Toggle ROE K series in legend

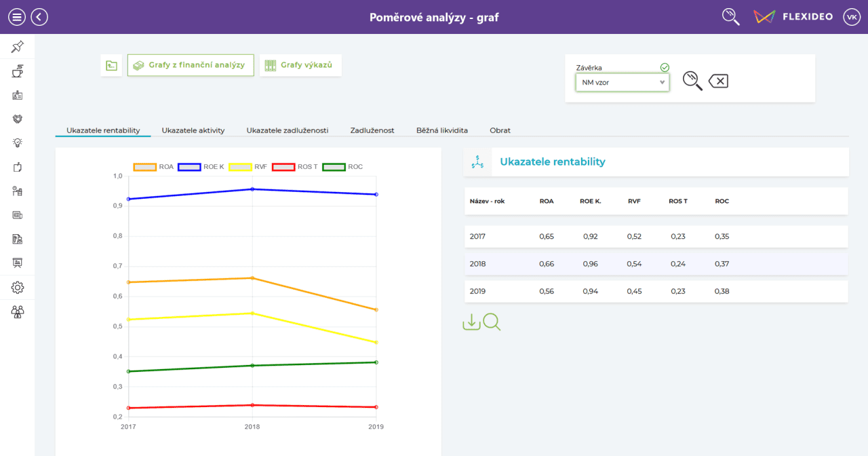pyautogui.click(x=201, y=166)
